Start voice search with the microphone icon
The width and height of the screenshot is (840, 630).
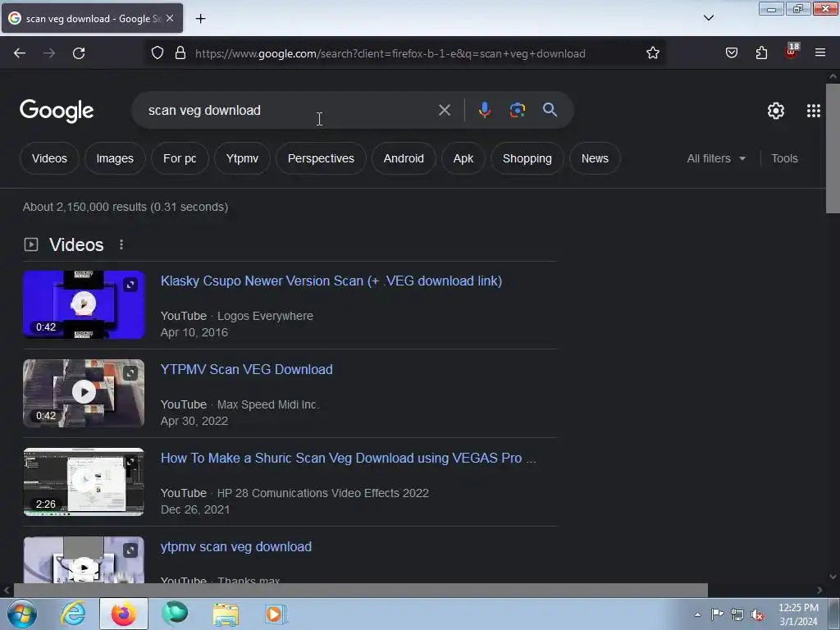[484, 110]
